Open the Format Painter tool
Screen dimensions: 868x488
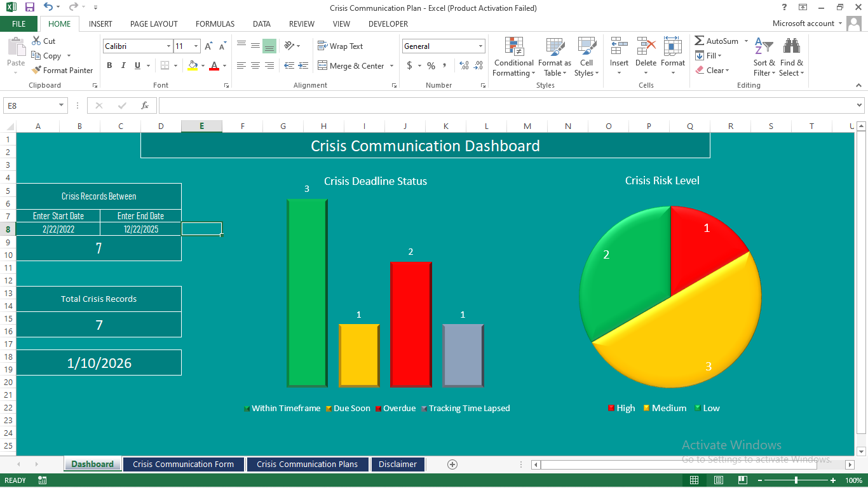(x=62, y=70)
